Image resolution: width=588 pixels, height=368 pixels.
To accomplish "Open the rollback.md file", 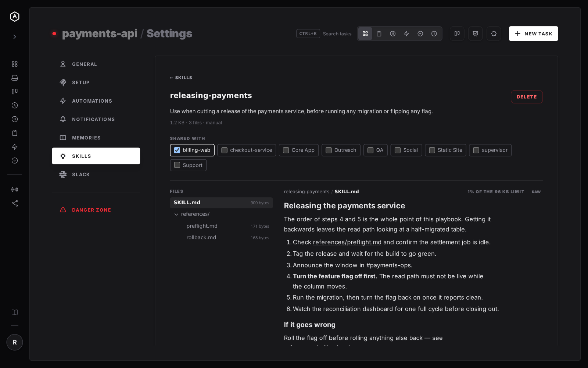I will click(x=221, y=237).
